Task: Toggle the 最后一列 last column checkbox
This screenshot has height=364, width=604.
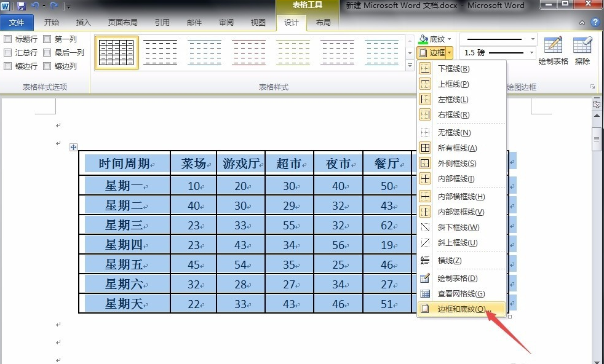Action: tap(47, 52)
